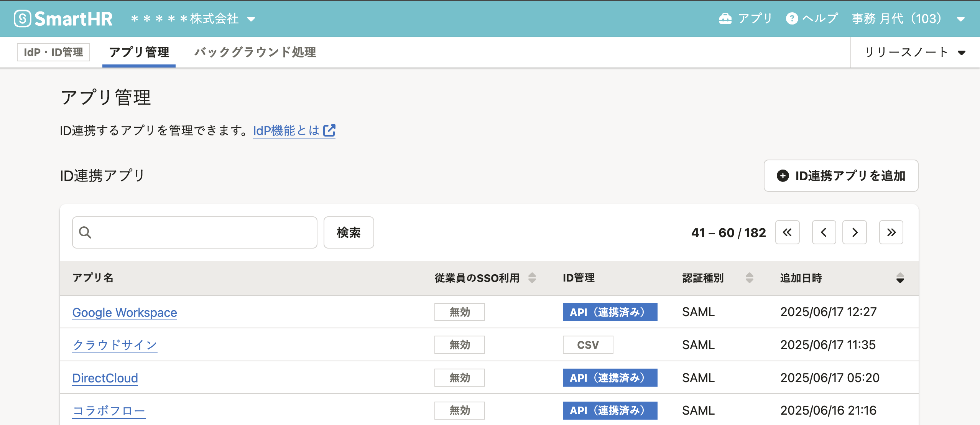Image resolution: width=980 pixels, height=425 pixels.
Task: Open the コラボフロー app link
Action: tap(109, 411)
